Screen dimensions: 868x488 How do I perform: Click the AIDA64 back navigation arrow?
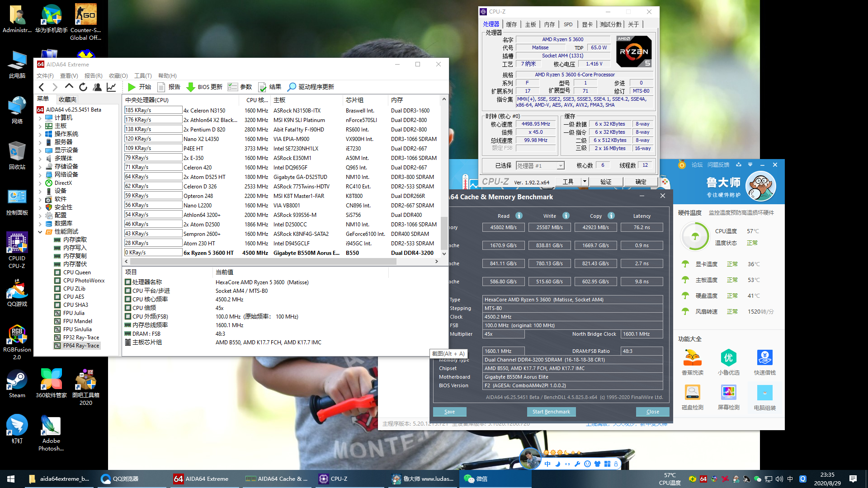42,87
